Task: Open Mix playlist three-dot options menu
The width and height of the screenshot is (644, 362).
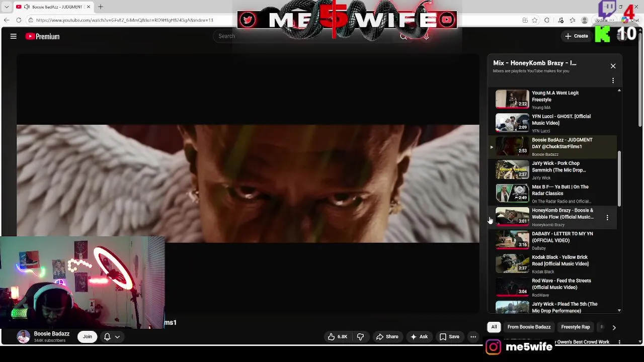Action: [613, 80]
